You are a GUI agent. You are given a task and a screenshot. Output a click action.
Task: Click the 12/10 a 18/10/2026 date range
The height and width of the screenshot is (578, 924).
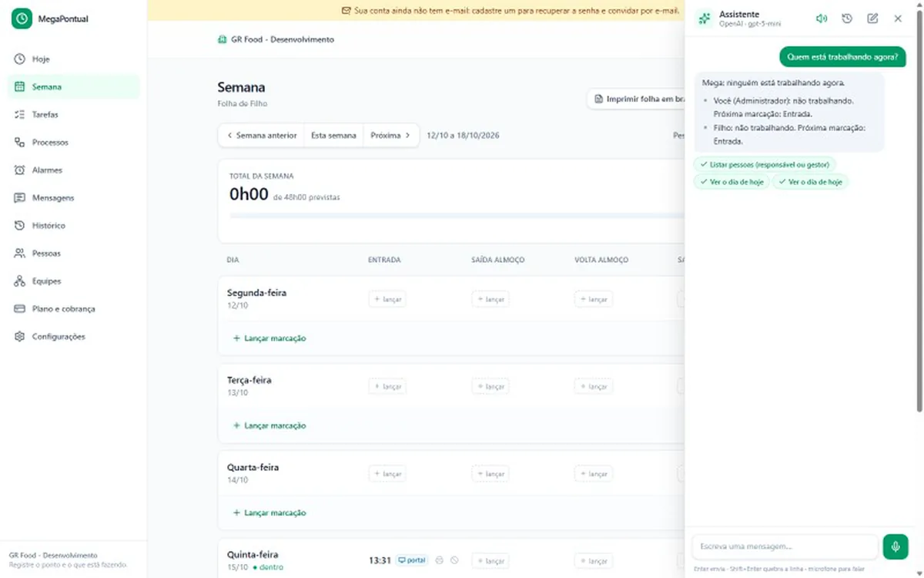(x=463, y=135)
